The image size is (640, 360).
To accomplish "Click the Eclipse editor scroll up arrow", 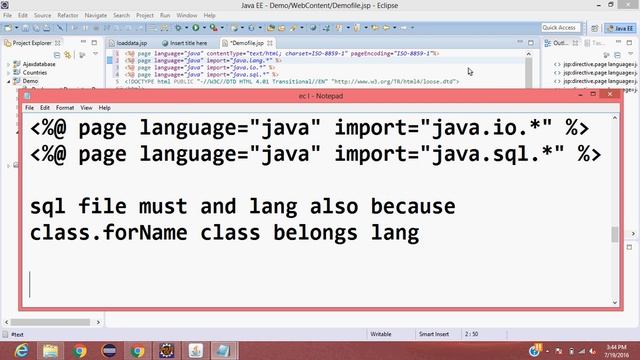I will (x=529, y=54).
